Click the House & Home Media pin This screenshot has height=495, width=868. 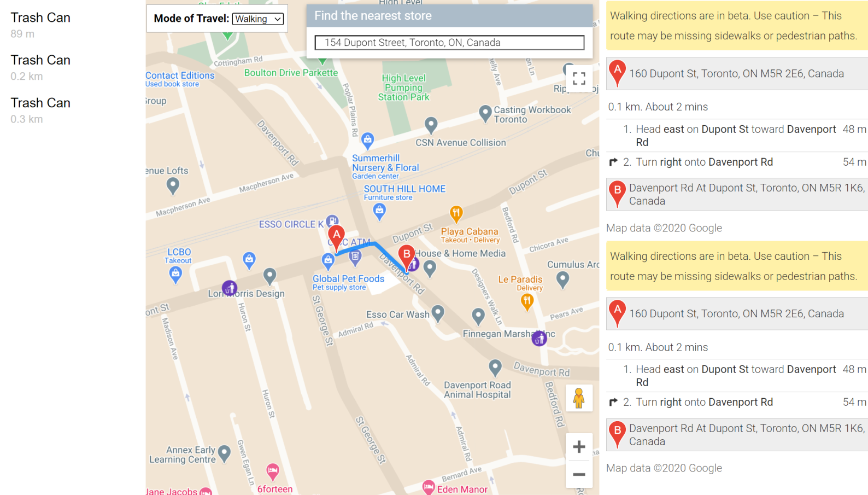click(430, 268)
